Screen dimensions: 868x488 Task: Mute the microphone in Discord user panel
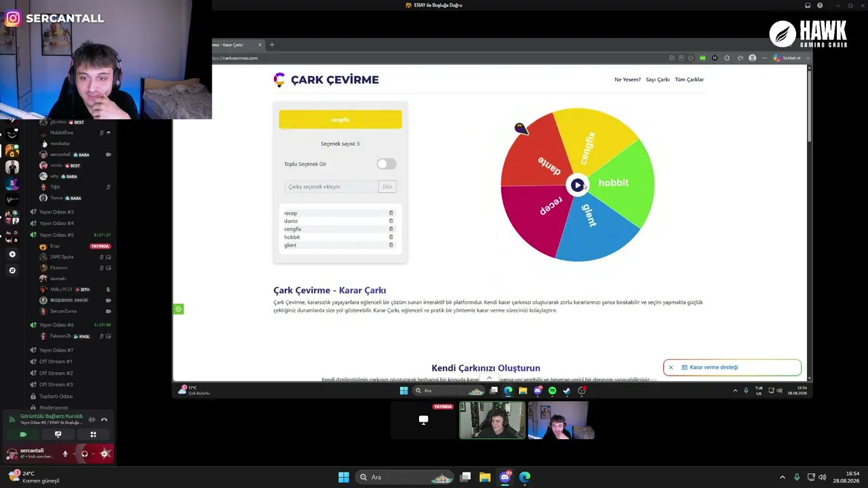[x=65, y=453]
